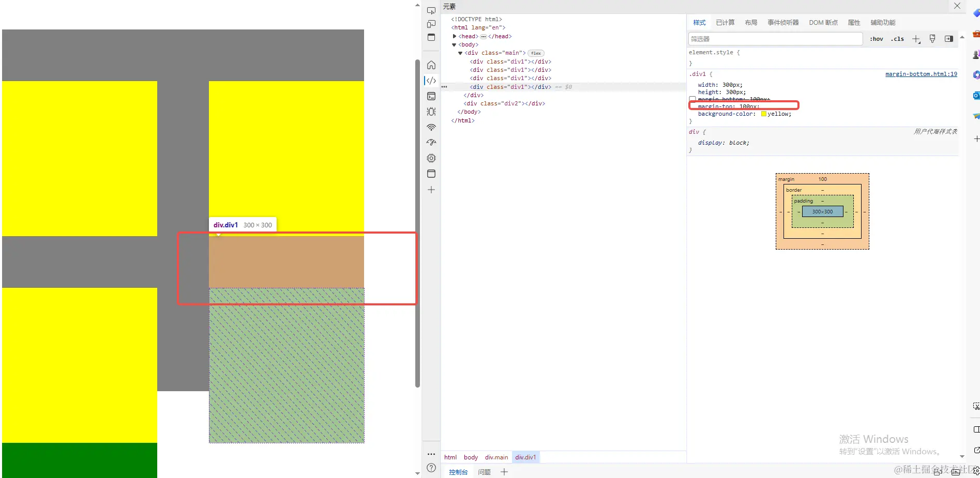
Task: Expand the head element node
Action: 455,36
